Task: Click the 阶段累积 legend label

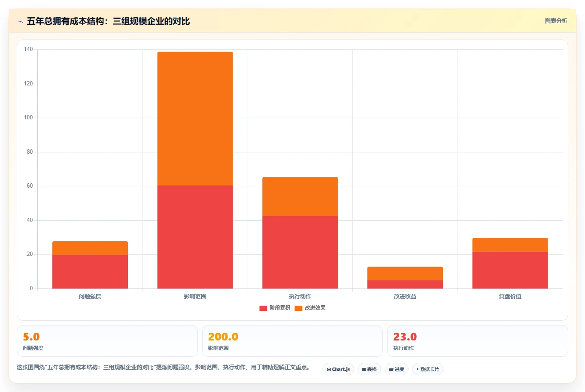Action: click(280, 308)
